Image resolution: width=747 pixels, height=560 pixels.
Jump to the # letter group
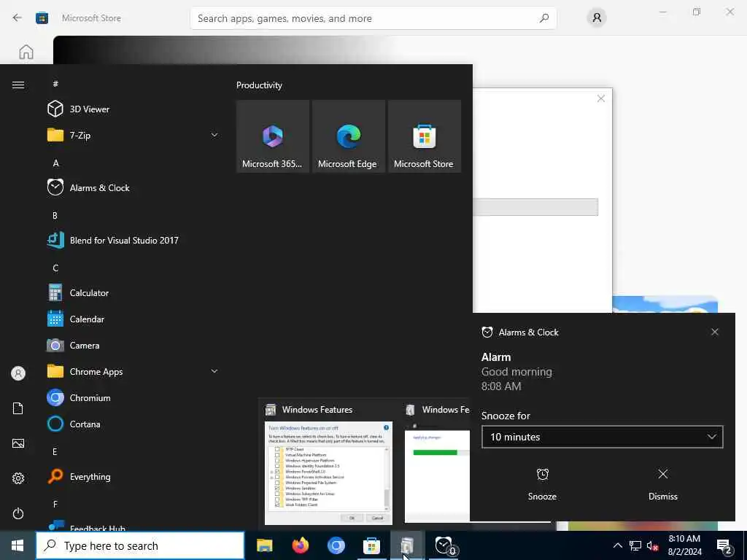(x=55, y=84)
